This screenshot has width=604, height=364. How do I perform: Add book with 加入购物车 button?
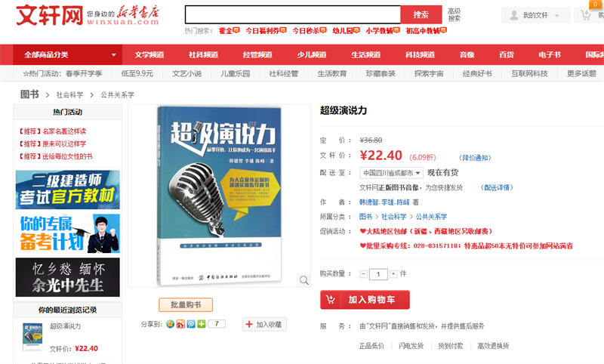[x=365, y=300]
